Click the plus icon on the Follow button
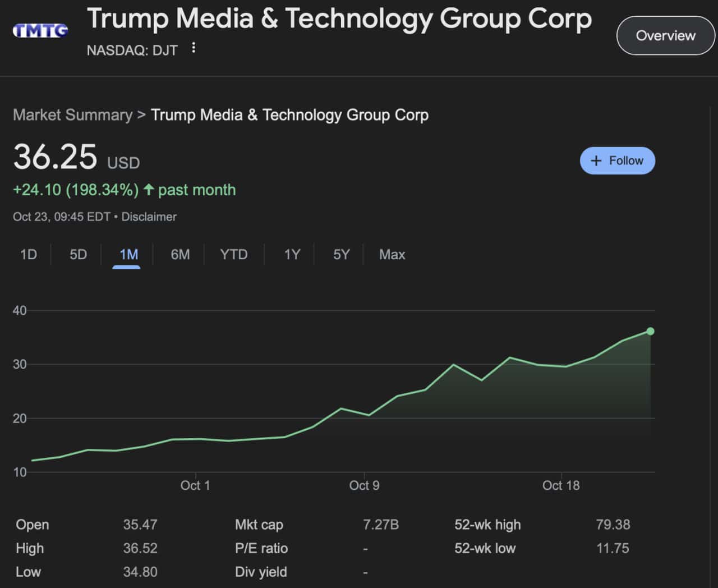The width and height of the screenshot is (718, 588). (596, 160)
